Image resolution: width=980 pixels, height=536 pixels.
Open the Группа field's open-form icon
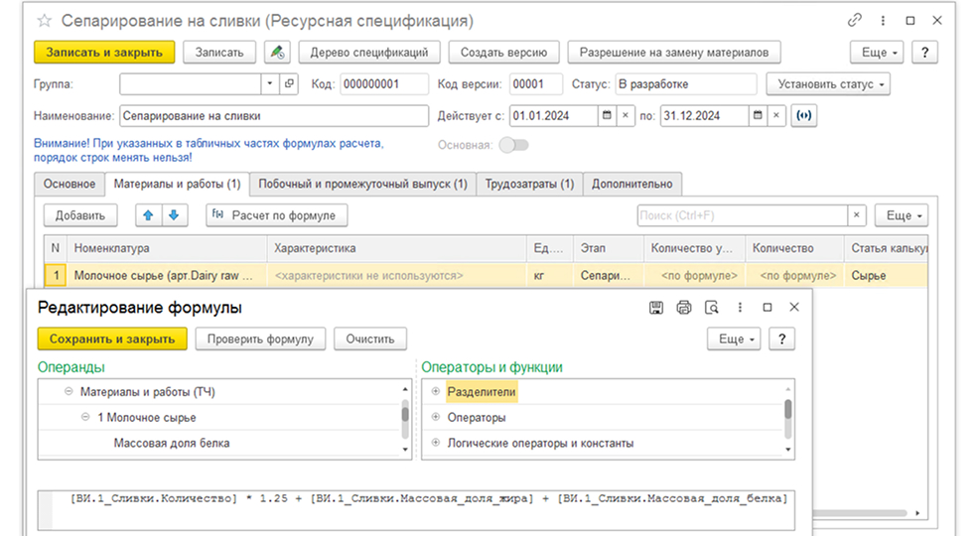pos(289,83)
